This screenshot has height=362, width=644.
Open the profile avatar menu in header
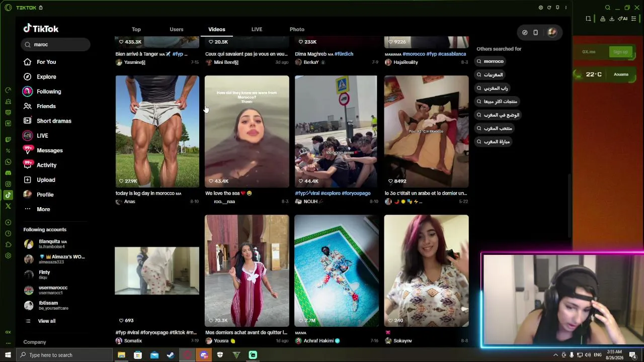pos(552,33)
